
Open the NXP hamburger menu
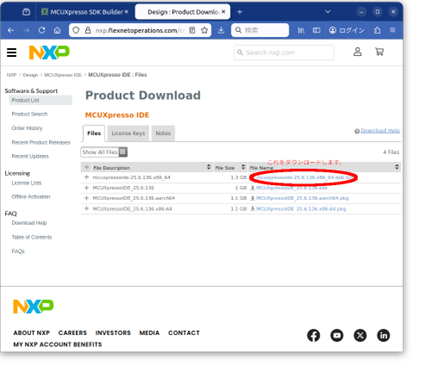(x=12, y=52)
